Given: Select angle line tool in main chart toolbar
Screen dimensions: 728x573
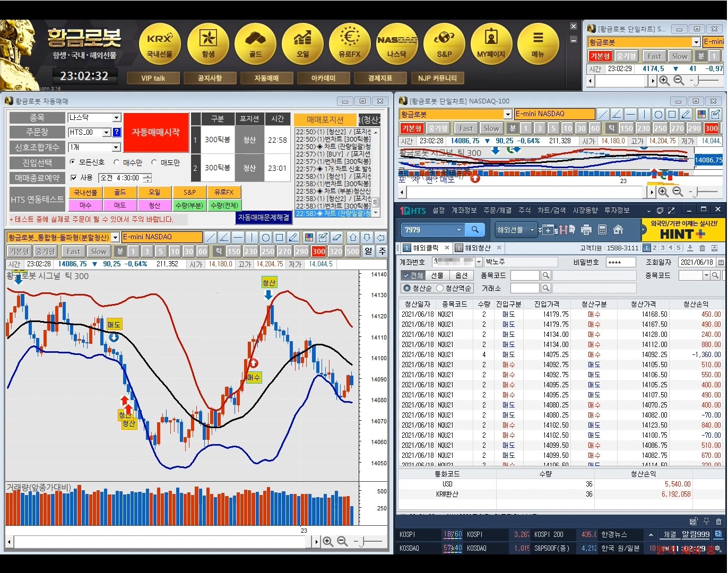Looking at the screenshot, I should tap(224, 237).
